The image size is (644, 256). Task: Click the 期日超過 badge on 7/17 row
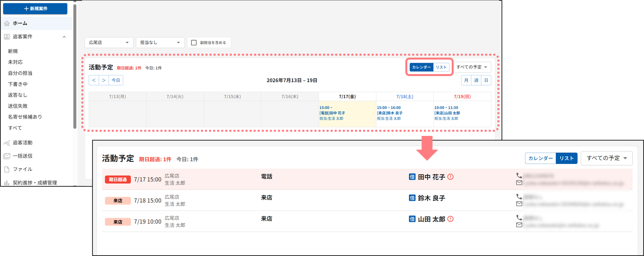point(118,180)
